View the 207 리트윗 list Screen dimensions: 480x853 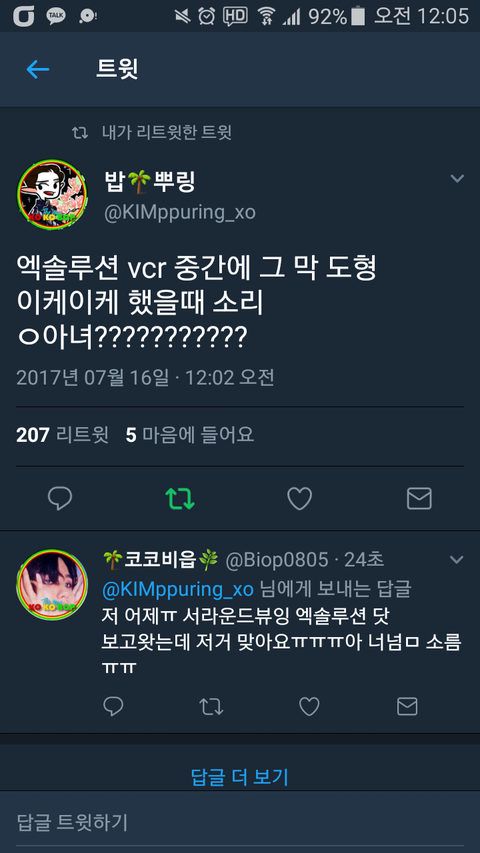click(62, 435)
